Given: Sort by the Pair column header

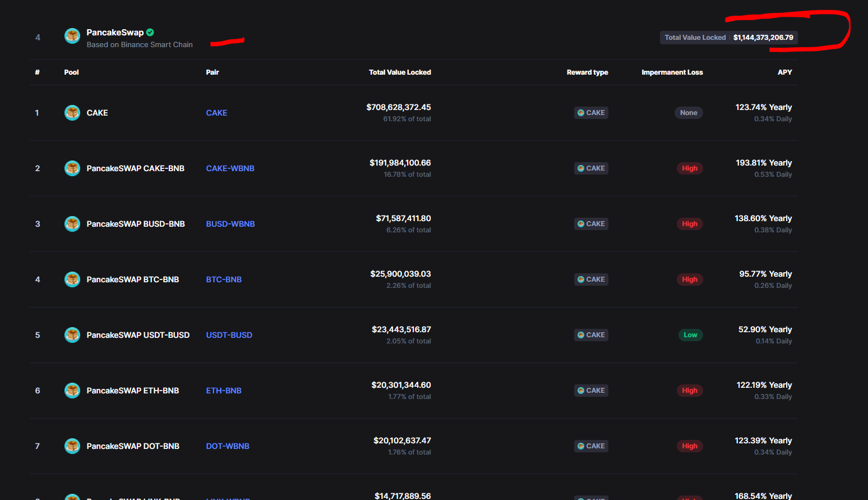Looking at the screenshot, I should point(213,72).
